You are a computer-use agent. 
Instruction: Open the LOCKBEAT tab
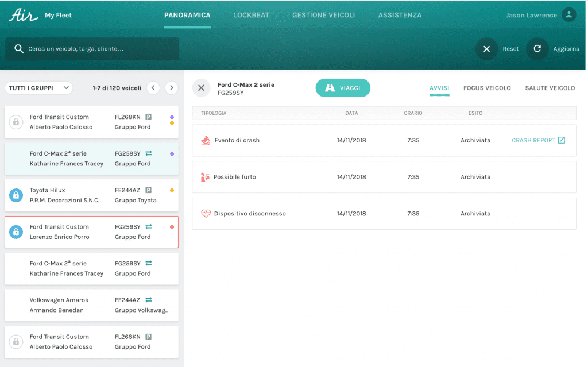click(x=252, y=15)
